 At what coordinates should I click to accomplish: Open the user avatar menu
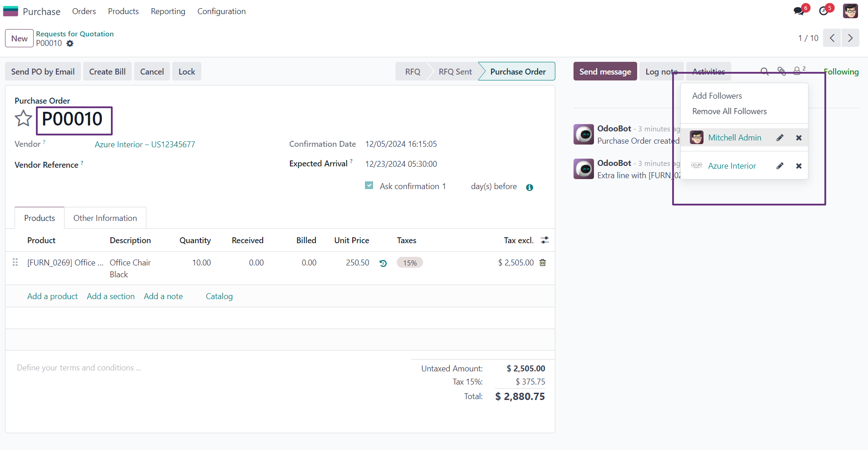click(850, 11)
